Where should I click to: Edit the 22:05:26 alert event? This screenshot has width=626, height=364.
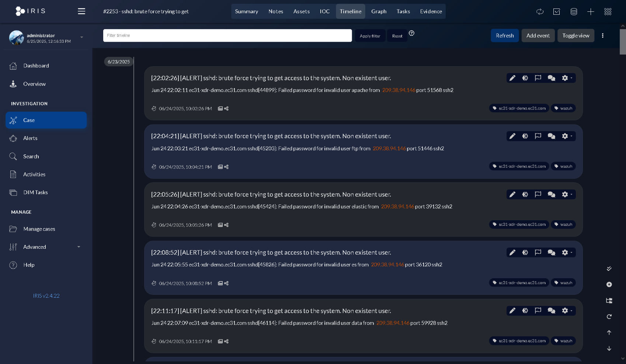[512, 195]
